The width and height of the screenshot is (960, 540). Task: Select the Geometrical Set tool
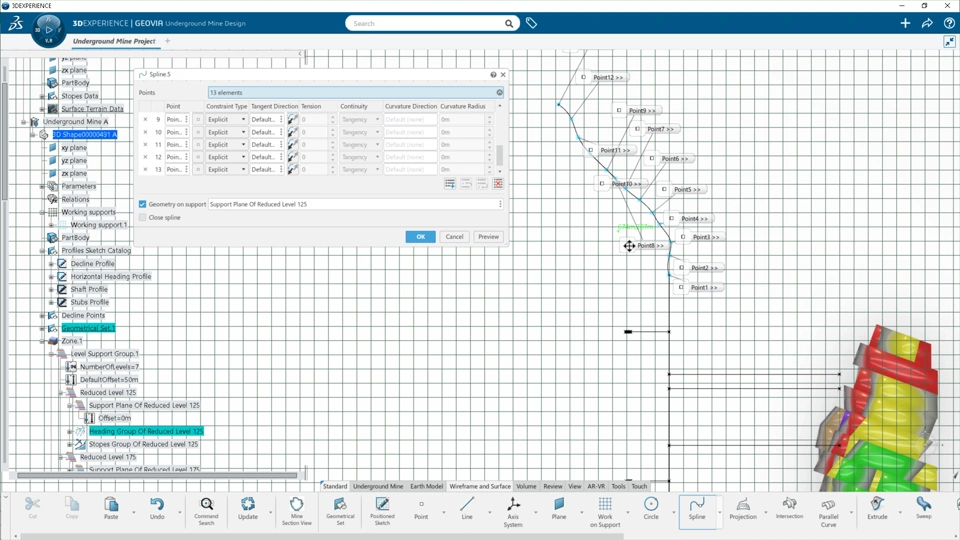(340, 511)
